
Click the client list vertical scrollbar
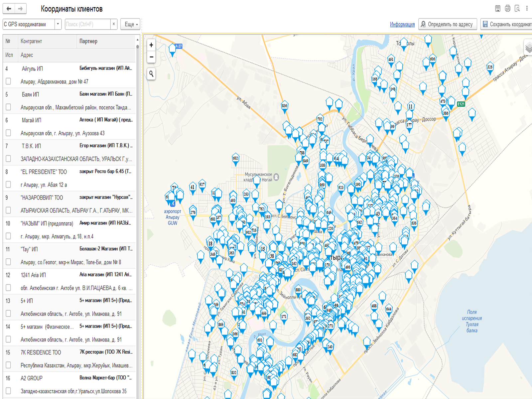click(138, 216)
